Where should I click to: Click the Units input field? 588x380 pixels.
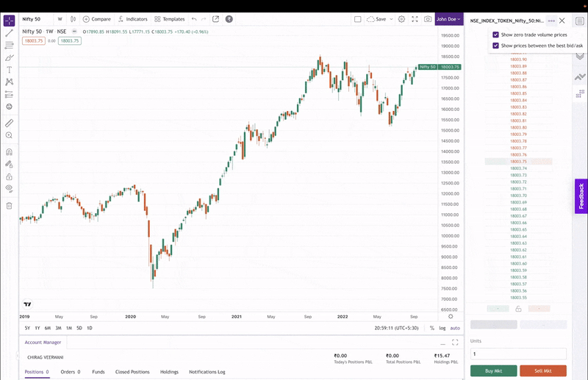(517, 354)
